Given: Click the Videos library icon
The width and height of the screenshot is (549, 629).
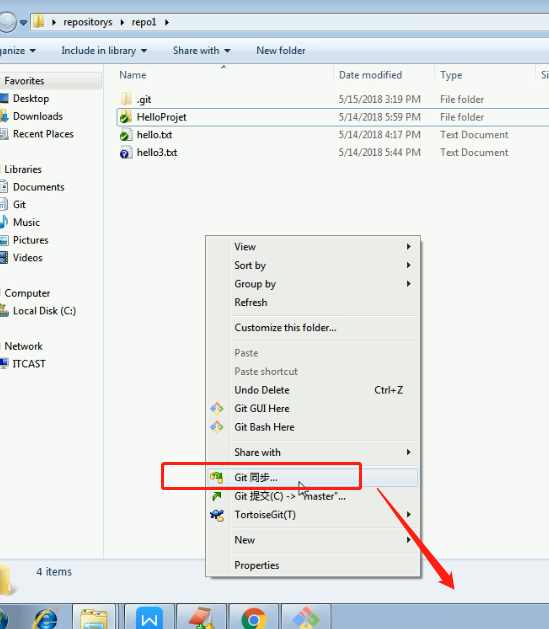Looking at the screenshot, I should point(4,258).
